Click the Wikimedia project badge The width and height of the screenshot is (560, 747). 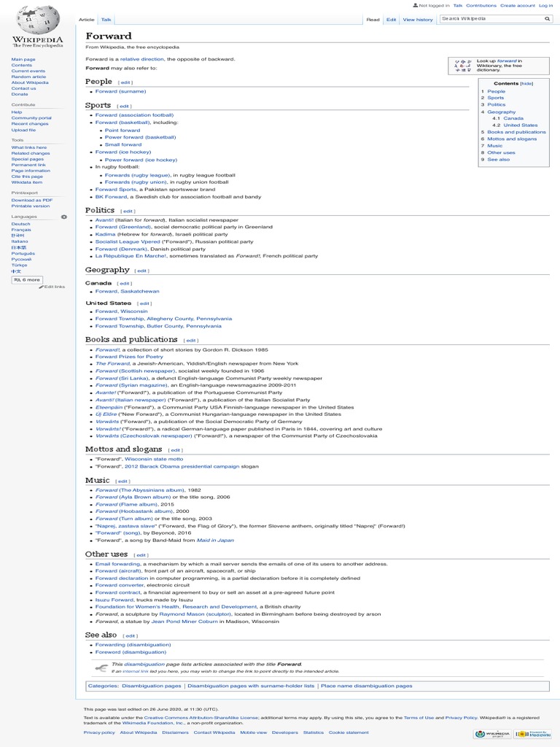click(x=492, y=734)
